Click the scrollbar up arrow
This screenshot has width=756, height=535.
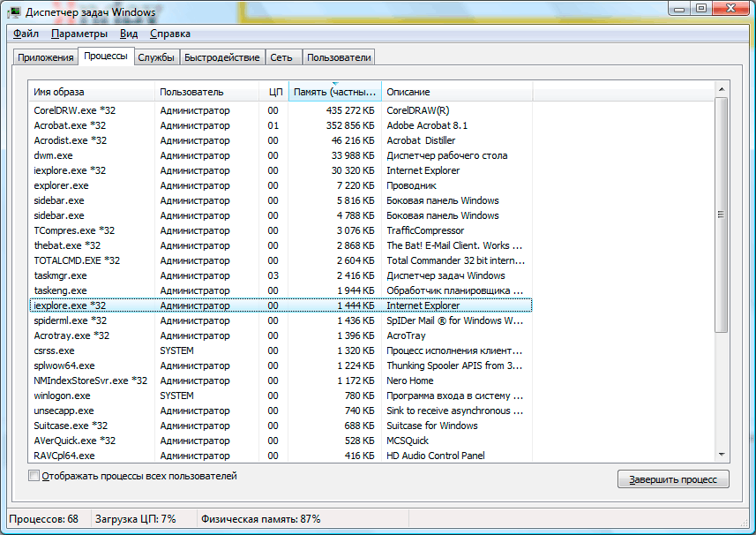tap(722, 89)
